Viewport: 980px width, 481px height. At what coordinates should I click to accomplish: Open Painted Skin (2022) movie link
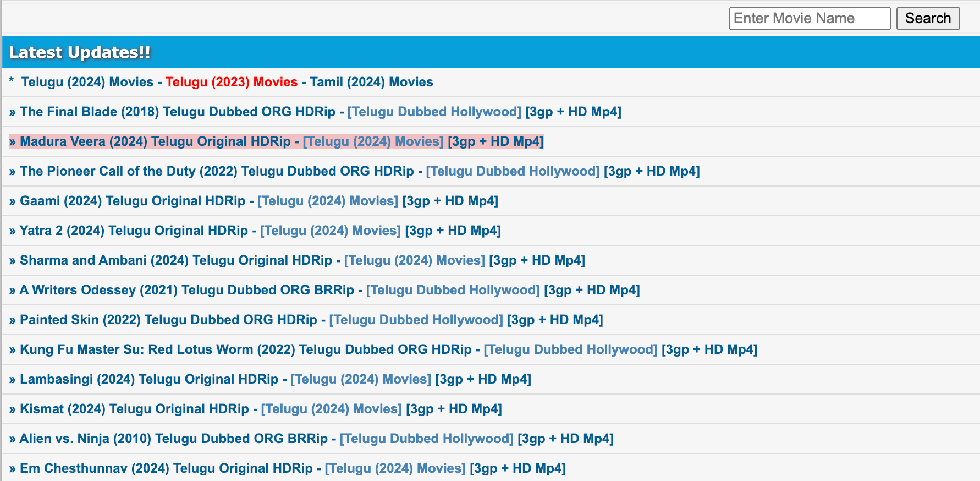(168, 320)
